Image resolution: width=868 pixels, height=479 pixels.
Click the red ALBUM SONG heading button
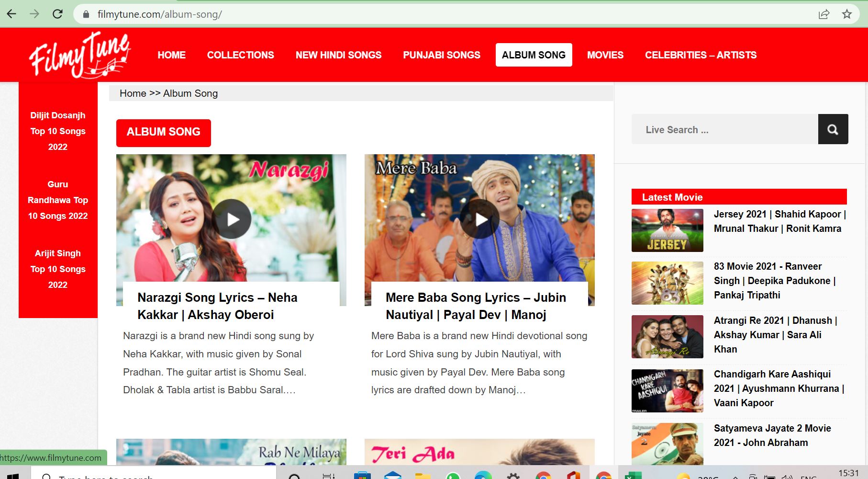pos(164,133)
